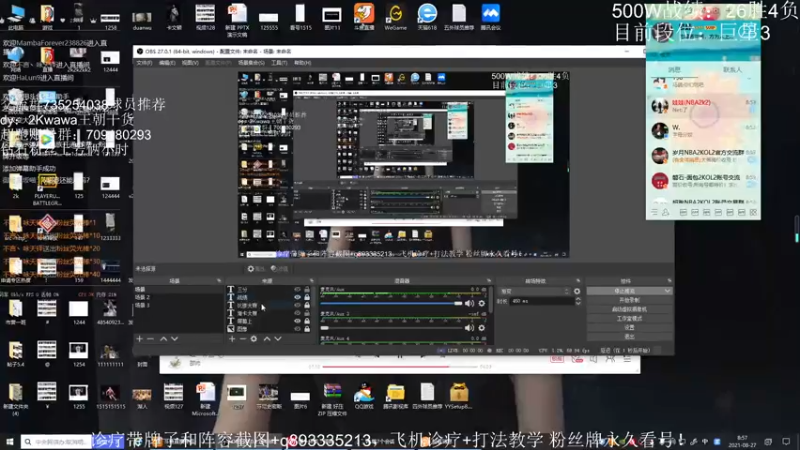Click the 停止推流 stop streaming button
This screenshot has width=800, height=450.
[625, 291]
